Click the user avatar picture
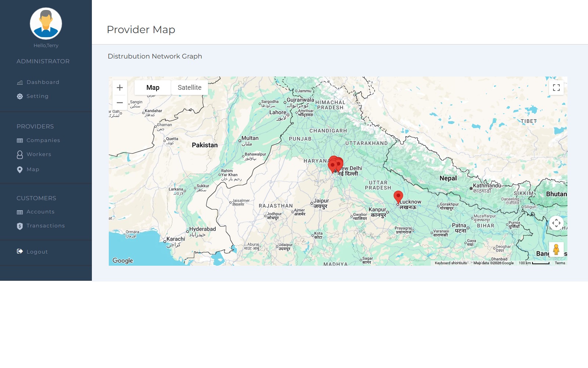The height and width of the screenshot is (368, 588). 46,24
